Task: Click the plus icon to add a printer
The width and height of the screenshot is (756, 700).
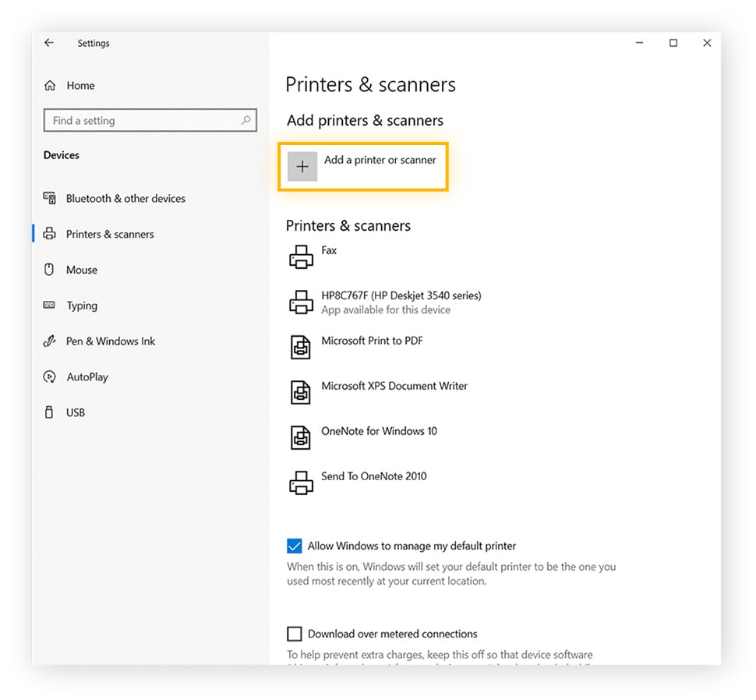Action: click(x=302, y=166)
